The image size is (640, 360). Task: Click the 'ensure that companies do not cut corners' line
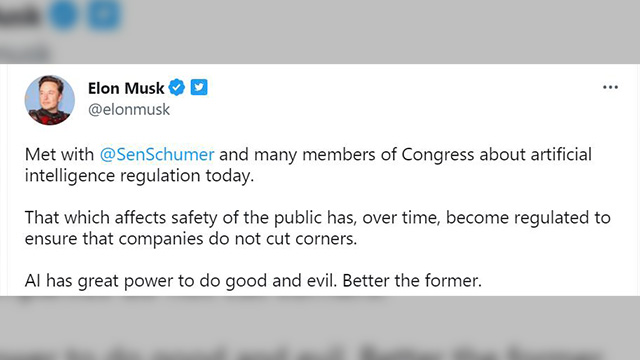click(x=191, y=239)
